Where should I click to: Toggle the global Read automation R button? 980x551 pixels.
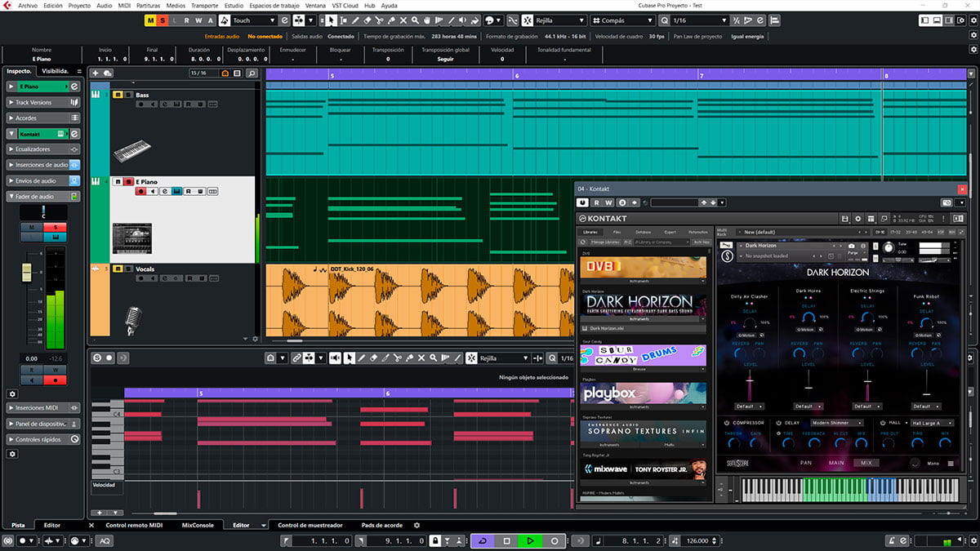(187, 20)
